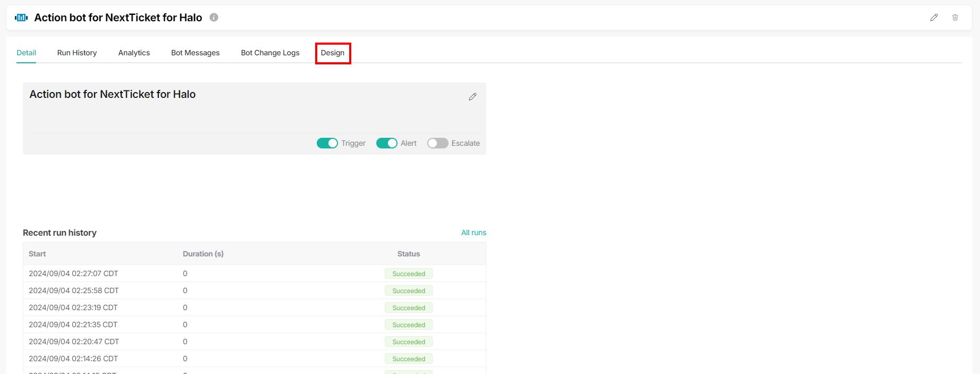Screen dimensions: 980x374
Task: Open the All runs link
Action: [x=474, y=232]
